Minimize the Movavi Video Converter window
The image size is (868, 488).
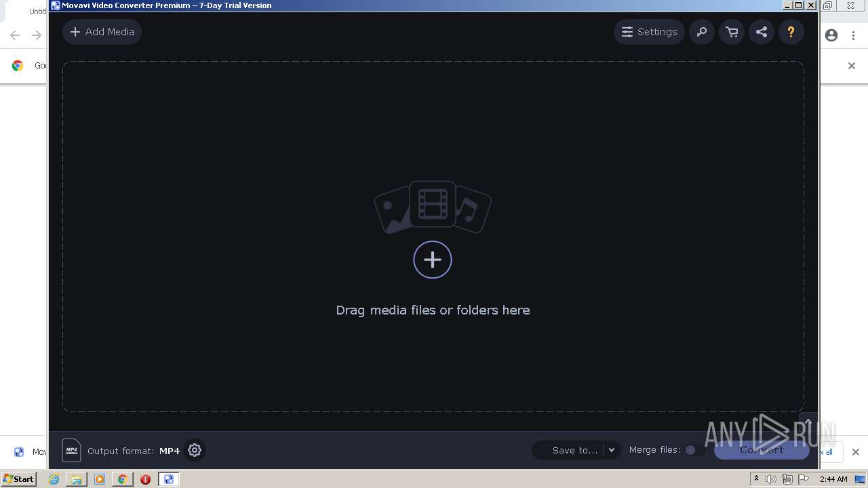[x=787, y=5]
